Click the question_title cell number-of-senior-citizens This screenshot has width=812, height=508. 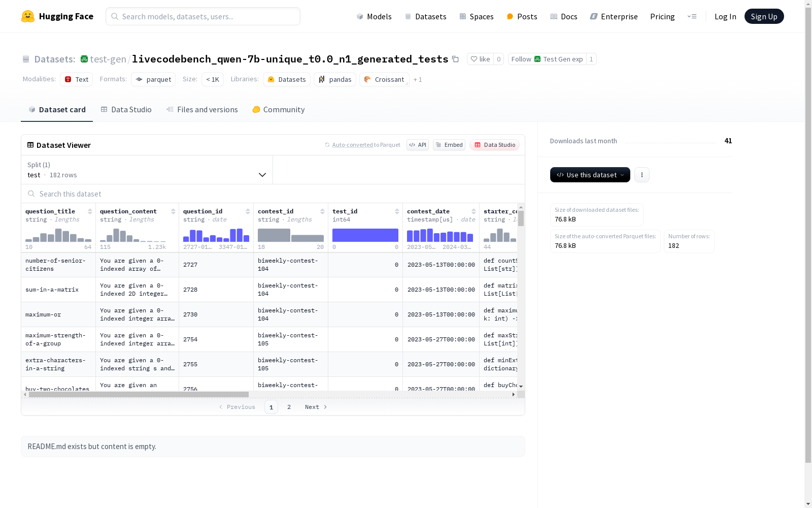click(58, 265)
